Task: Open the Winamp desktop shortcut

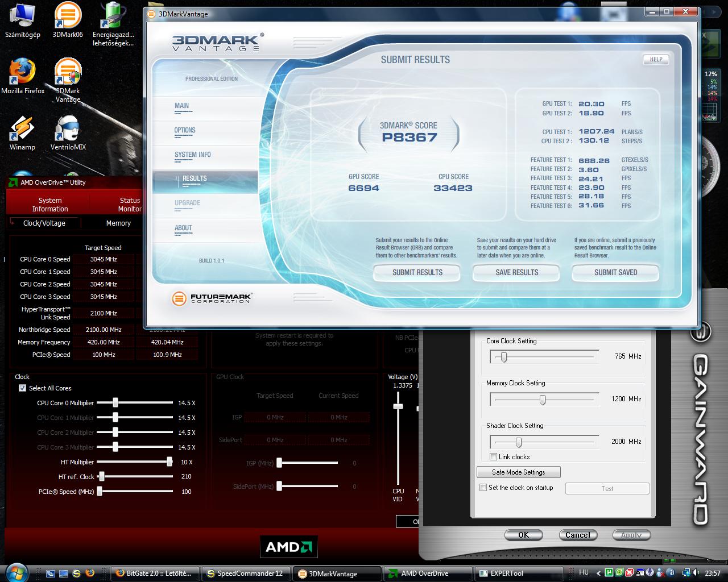Action: (23, 133)
